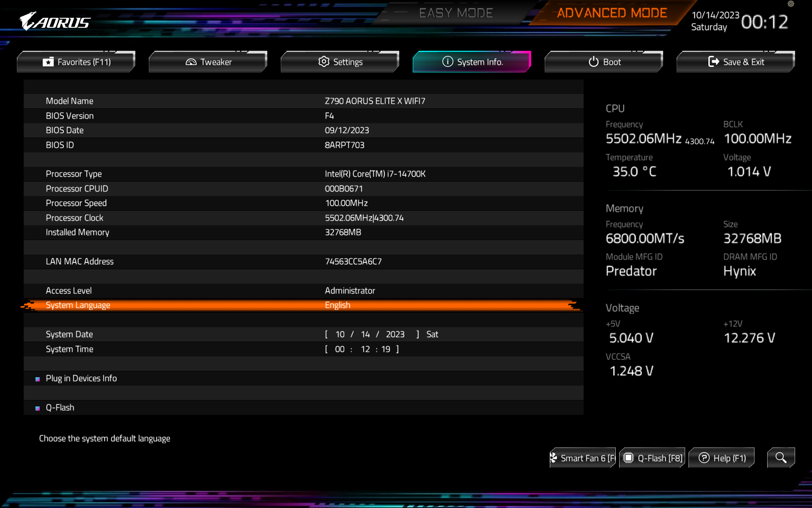Viewport: 812px width, 508px height.
Task: Click the question mark icon on Help
Action: pyautogui.click(x=704, y=458)
